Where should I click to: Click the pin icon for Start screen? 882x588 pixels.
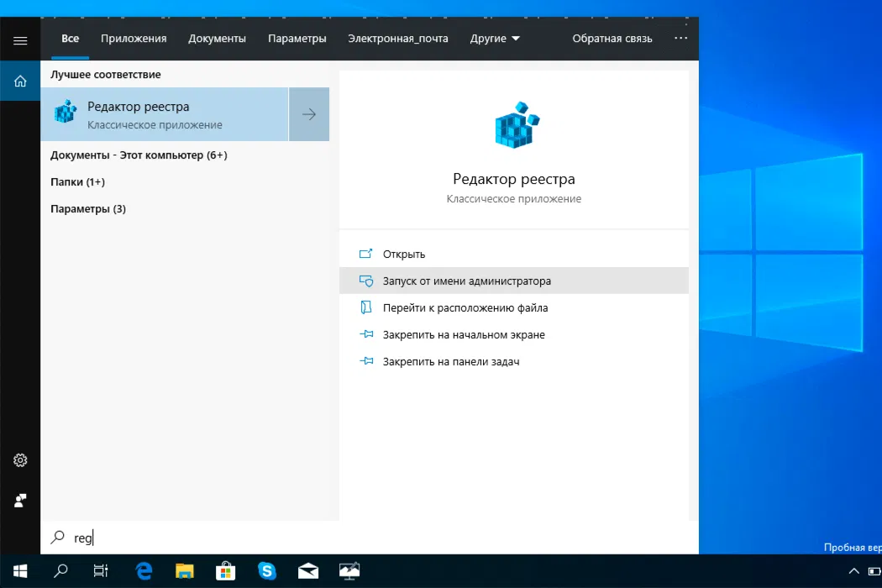(366, 334)
